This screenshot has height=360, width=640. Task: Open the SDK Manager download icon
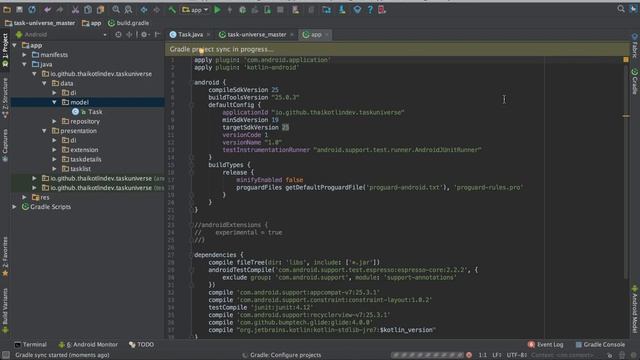click(x=342, y=10)
